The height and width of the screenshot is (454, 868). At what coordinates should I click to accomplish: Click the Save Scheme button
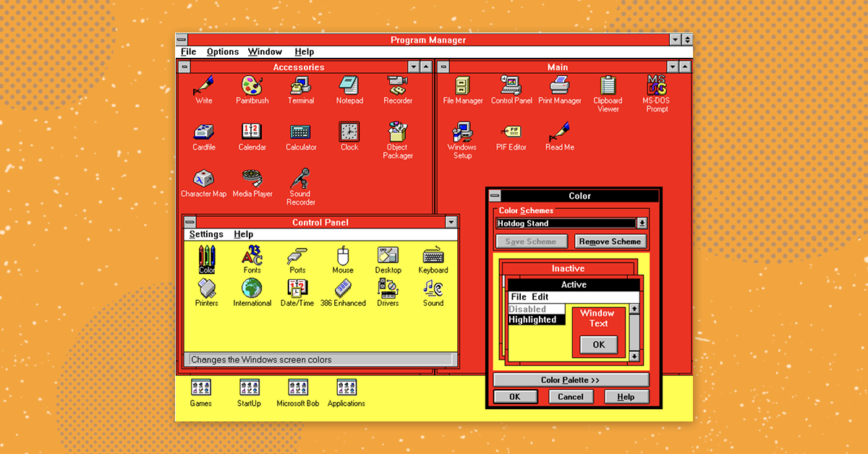(x=531, y=241)
